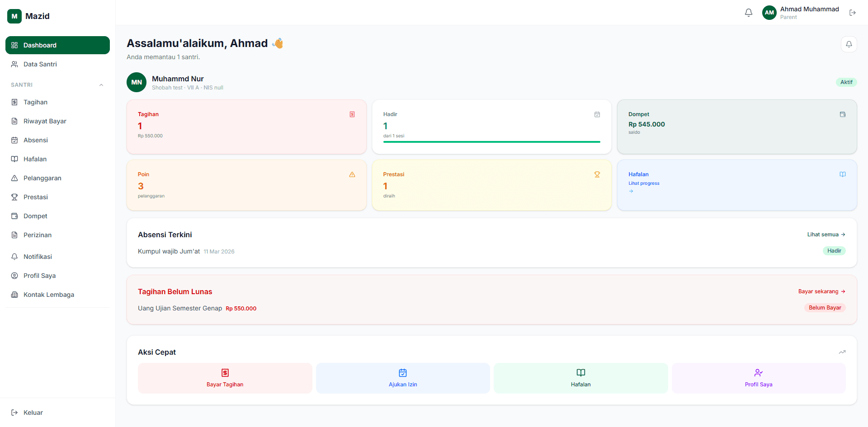Screen dimensions: 868x427
Task: Select the Ajukan Izin quick action
Action: pos(402,378)
